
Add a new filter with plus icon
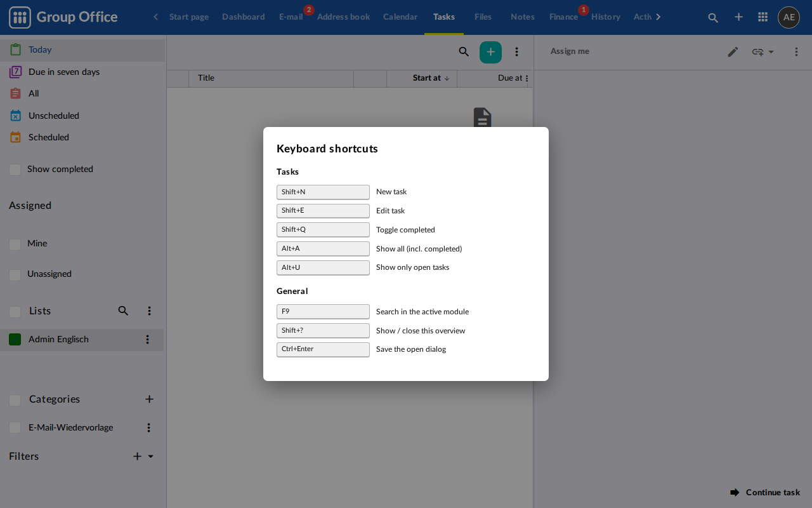tap(137, 457)
